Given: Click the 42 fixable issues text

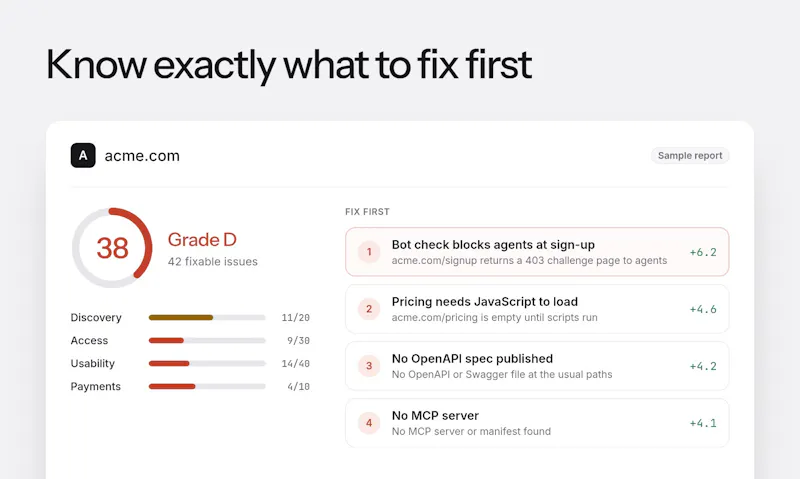Looking at the screenshot, I should click(213, 262).
